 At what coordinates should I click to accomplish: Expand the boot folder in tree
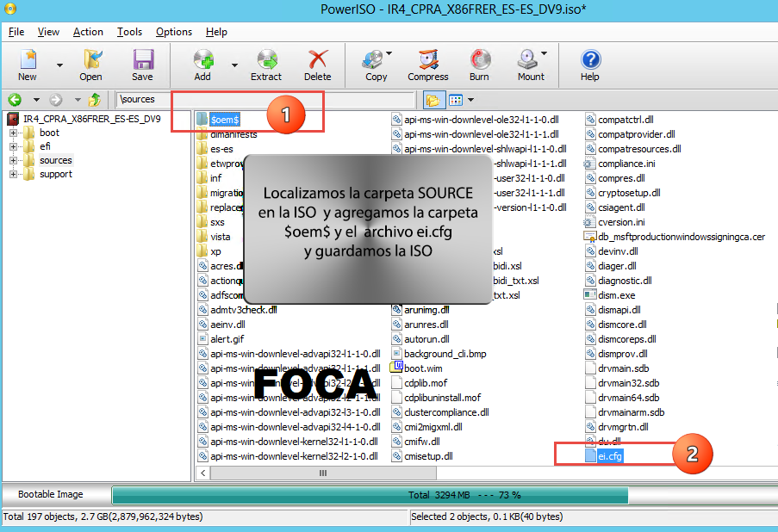(14, 133)
